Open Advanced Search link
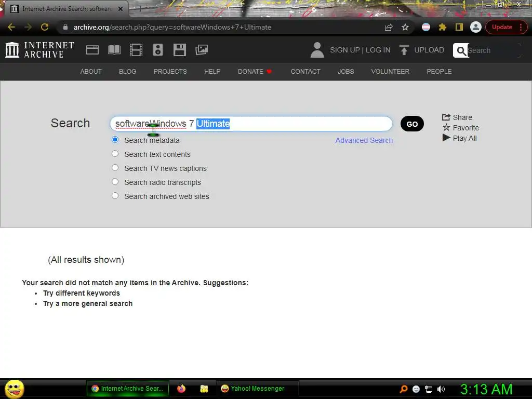532x399 pixels. pyautogui.click(x=364, y=140)
